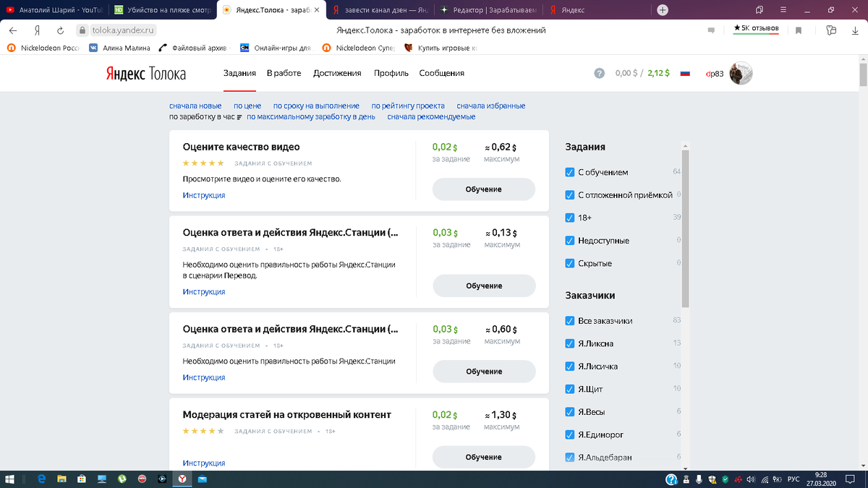Toggle the 'Все заказчики' checkbox
868x488 pixels.
[x=570, y=320]
